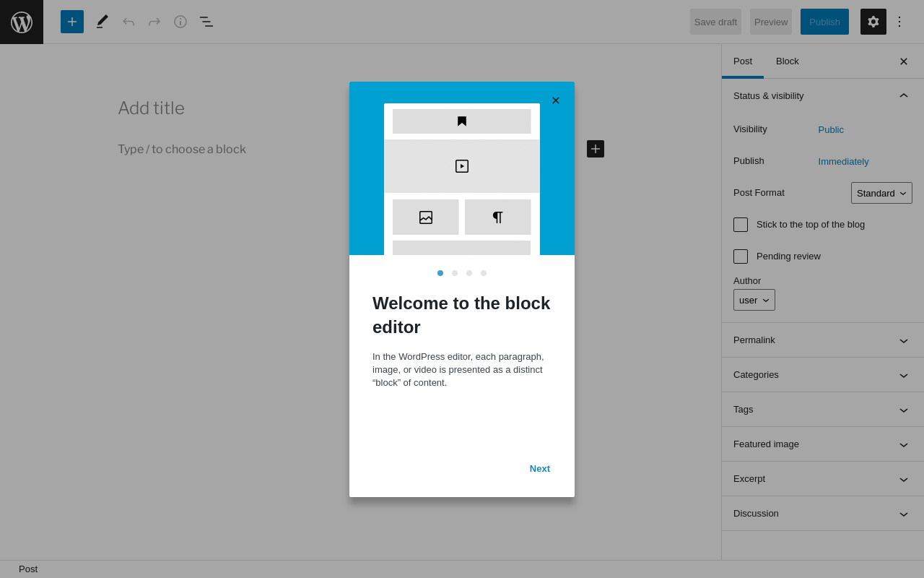The height and width of the screenshot is (578, 924).
Task: Close the welcome guide dialog
Action: pyautogui.click(x=556, y=100)
